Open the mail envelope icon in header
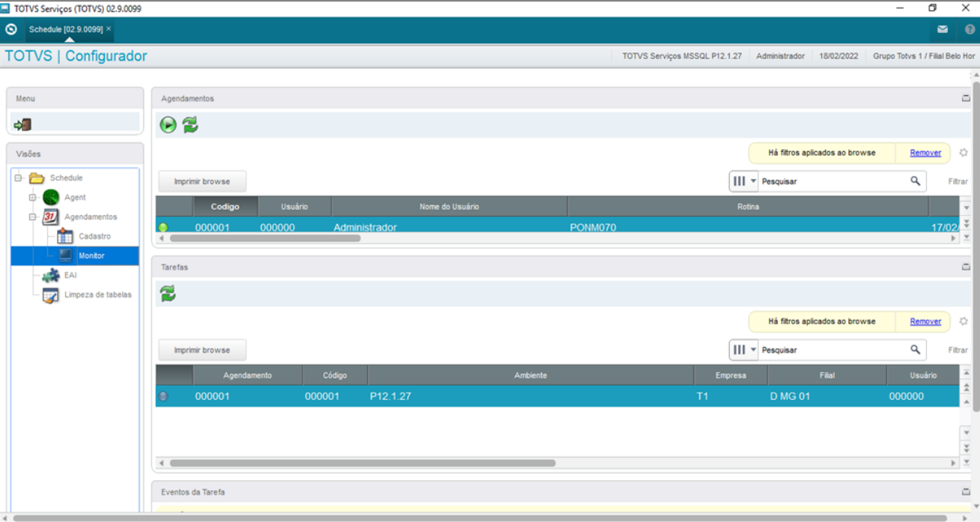The height and width of the screenshot is (522, 980). (x=943, y=30)
